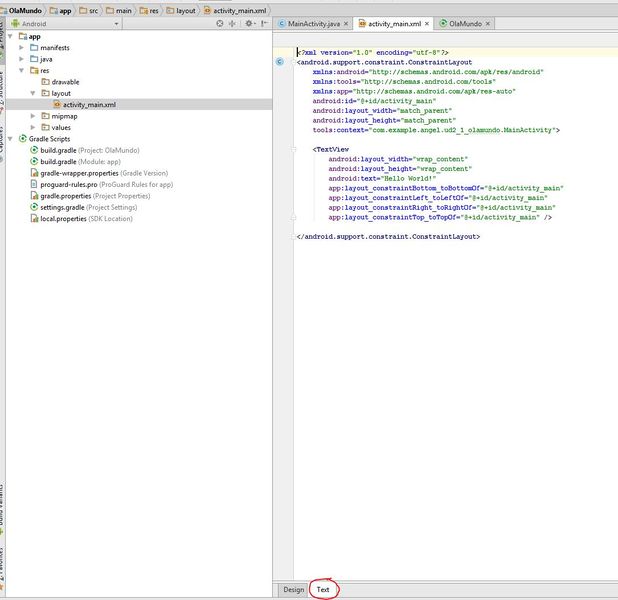This screenshot has height=600, width=618.
Task: Open settings.gradle file
Action: (84, 208)
